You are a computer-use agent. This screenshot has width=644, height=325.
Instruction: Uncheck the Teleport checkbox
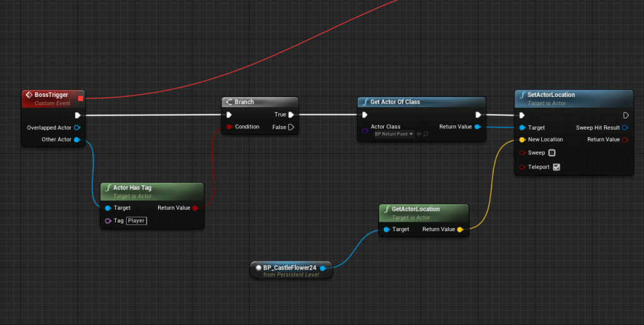click(x=556, y=167)
